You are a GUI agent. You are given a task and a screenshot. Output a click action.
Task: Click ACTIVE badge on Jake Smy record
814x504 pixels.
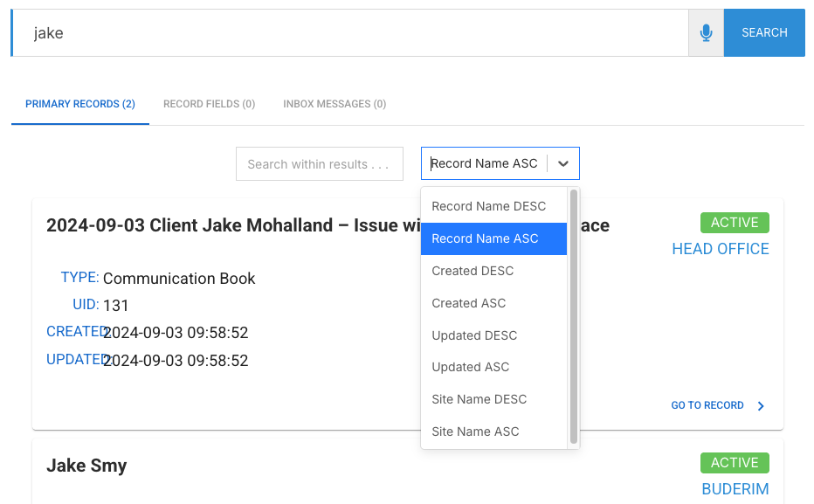(735, 463)
